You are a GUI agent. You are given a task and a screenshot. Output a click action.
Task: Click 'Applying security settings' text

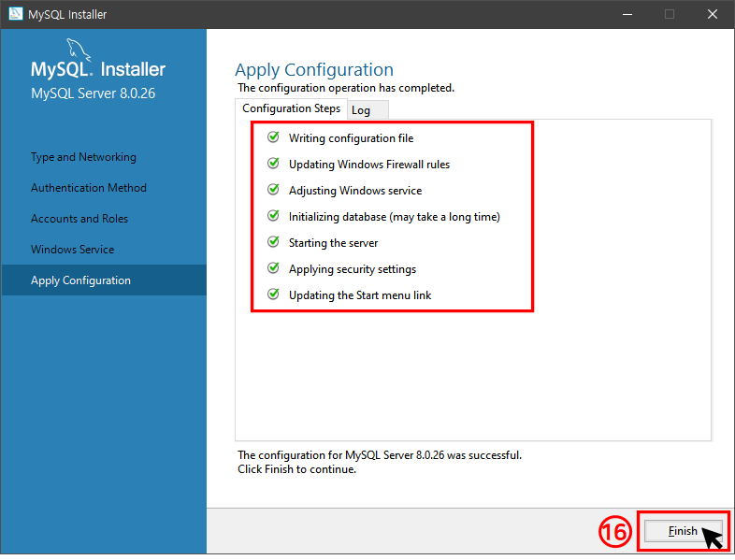[x=353, y=269]
